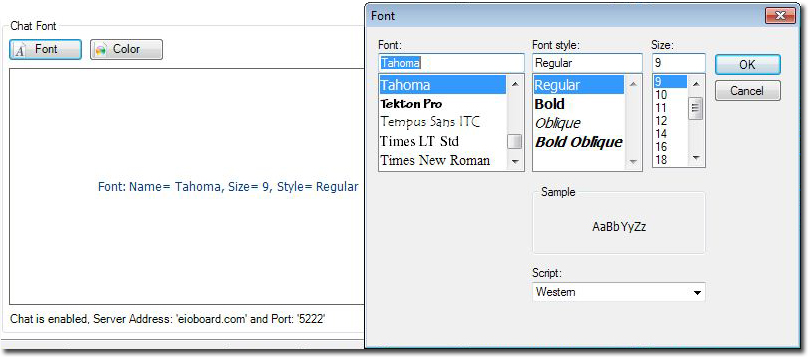
Task: Choose Bold Oblique font style
Action: [578, 142]
